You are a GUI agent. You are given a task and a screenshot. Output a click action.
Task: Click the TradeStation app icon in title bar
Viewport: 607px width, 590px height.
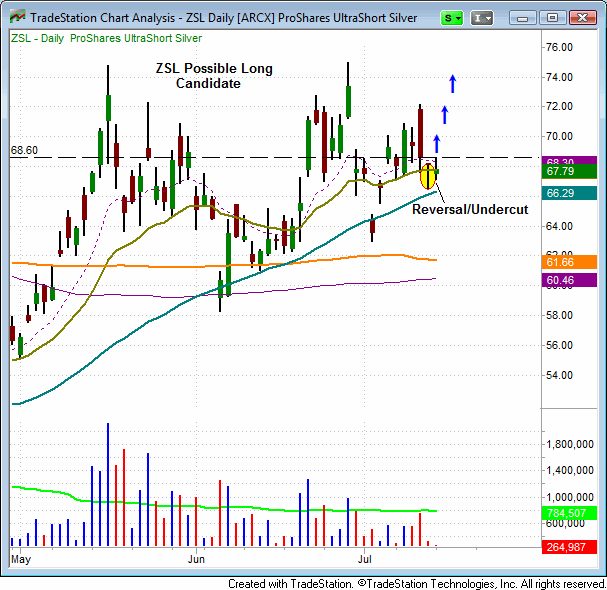14,17
